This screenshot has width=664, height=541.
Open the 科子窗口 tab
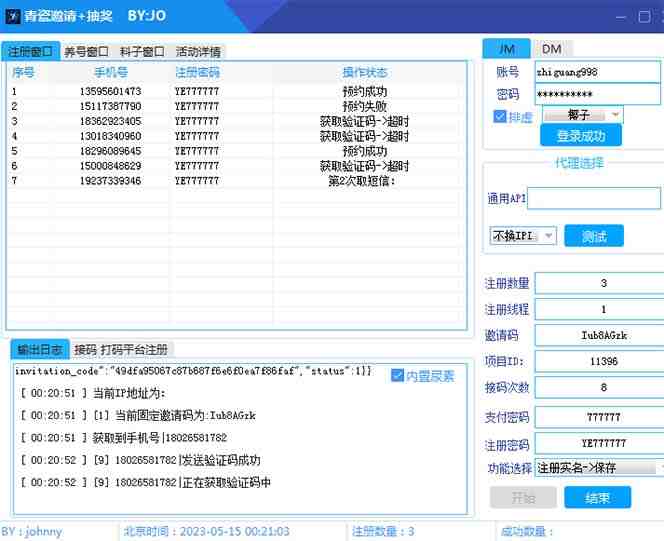pos(141,51)
